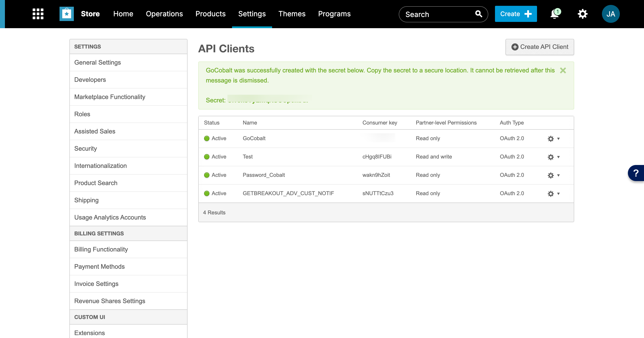Open Billing Functionality in the sidebar

coord(101,249)
